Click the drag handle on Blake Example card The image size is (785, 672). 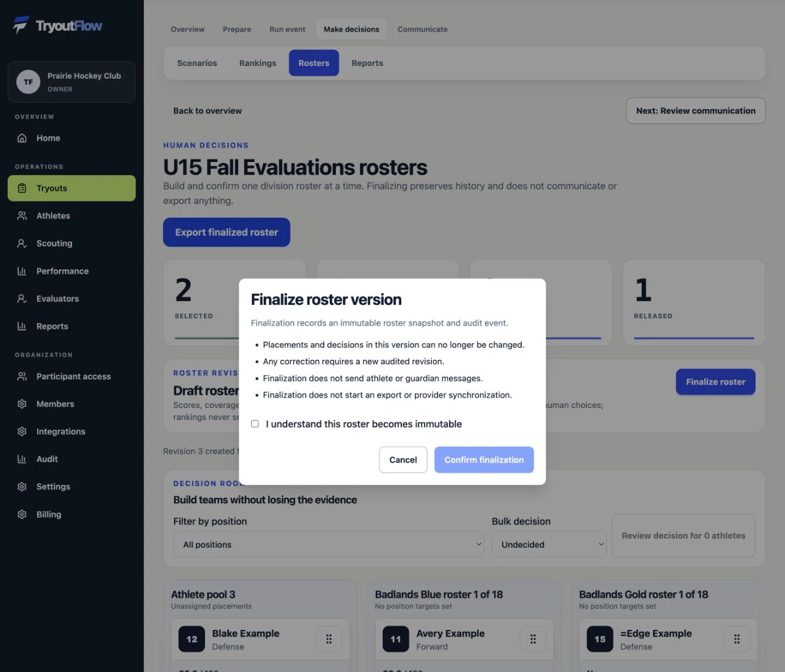coord(329,640)
